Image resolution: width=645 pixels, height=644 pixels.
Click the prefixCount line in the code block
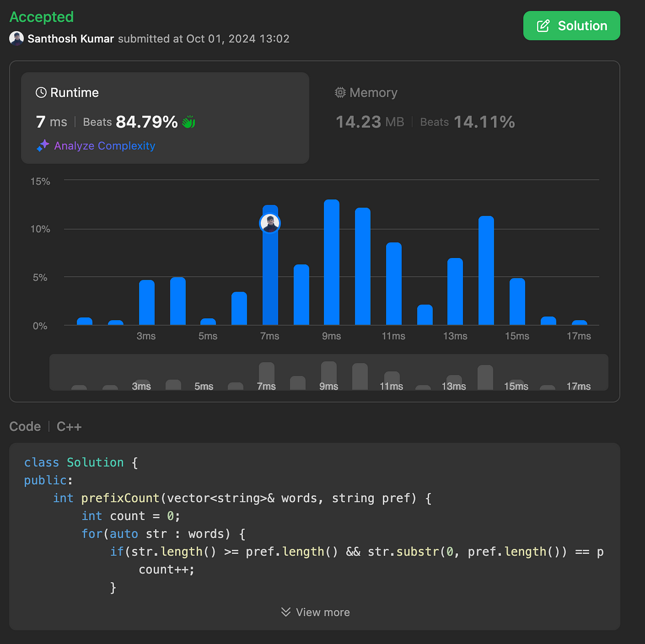click(x=242, y=498)
